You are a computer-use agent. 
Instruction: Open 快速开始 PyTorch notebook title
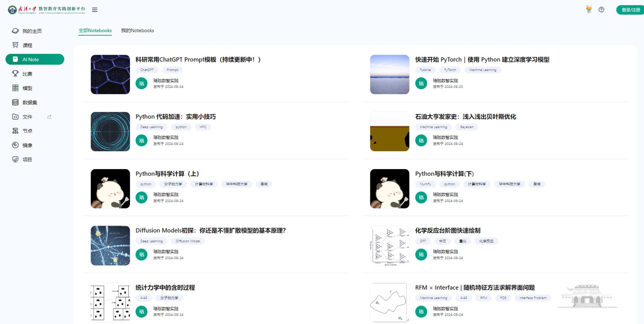(482, 60)
